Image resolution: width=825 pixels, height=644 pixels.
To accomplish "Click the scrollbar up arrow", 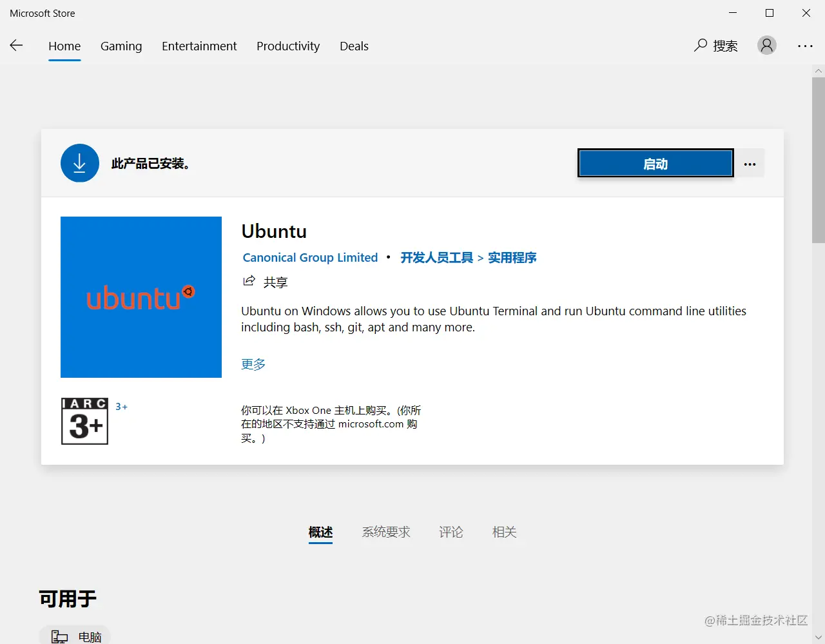I will click(819, 70).
